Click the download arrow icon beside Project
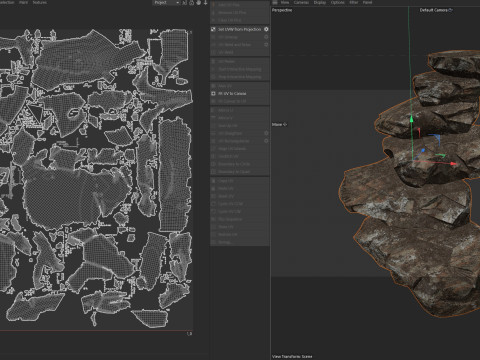This screenshot has width=480, height=360. [x=205, y=3]
